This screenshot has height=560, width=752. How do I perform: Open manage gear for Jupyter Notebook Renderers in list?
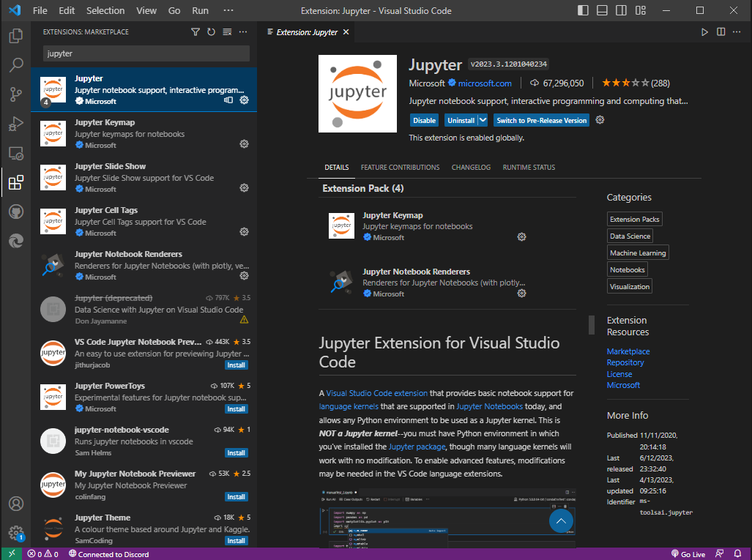tap(244, 276)
